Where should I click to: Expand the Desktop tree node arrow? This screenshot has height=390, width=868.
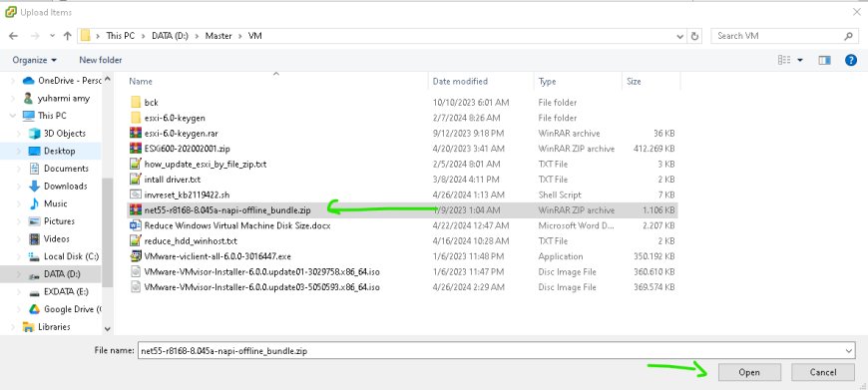(20, 151)
